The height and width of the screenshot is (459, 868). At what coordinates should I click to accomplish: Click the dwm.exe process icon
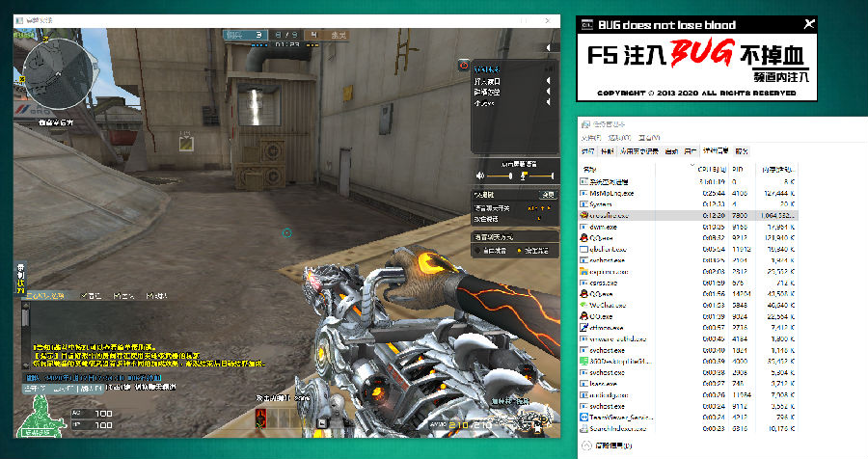click(583, 227)
